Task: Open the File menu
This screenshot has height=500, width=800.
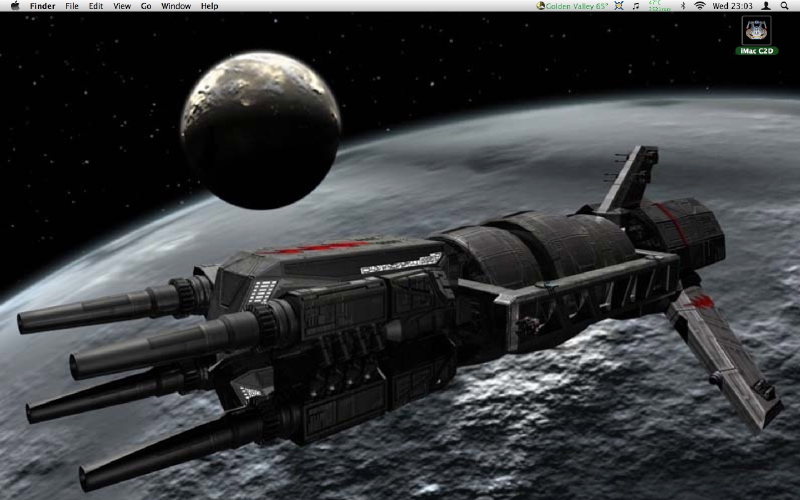Action: pyautogui.click(x=72, y=6)
